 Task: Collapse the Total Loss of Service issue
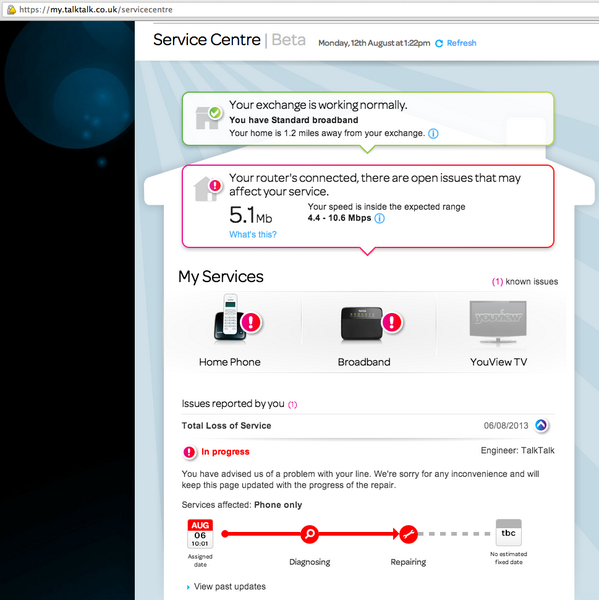(541, 425)
